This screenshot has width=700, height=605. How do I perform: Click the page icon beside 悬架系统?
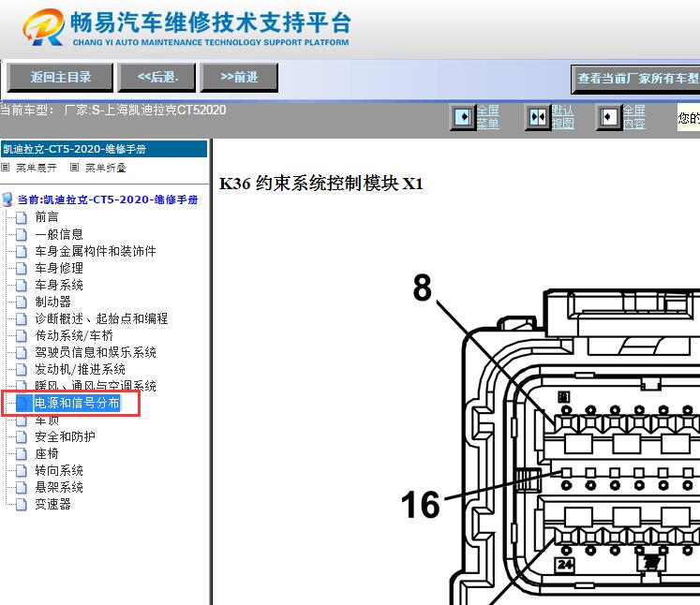(x=22, y=488)
